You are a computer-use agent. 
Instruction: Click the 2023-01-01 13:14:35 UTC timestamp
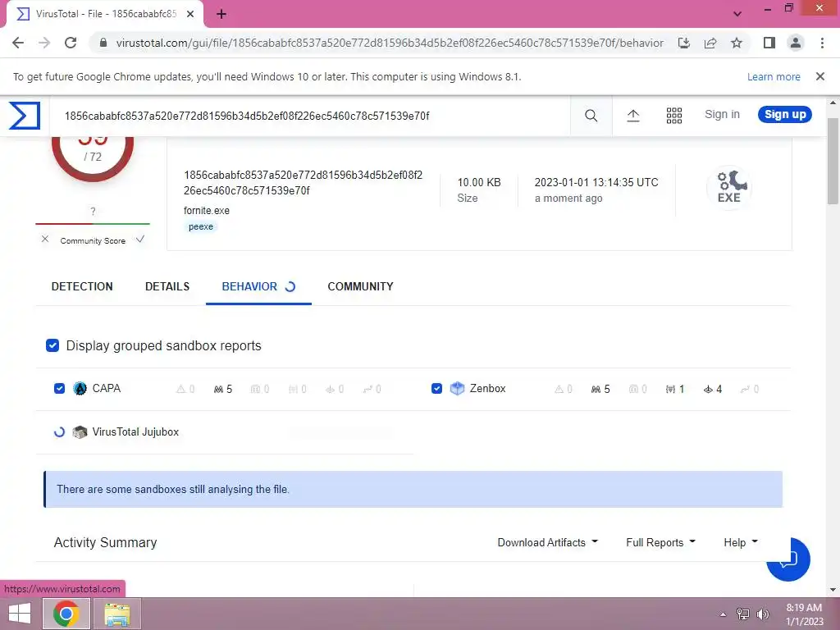[596, 182]
